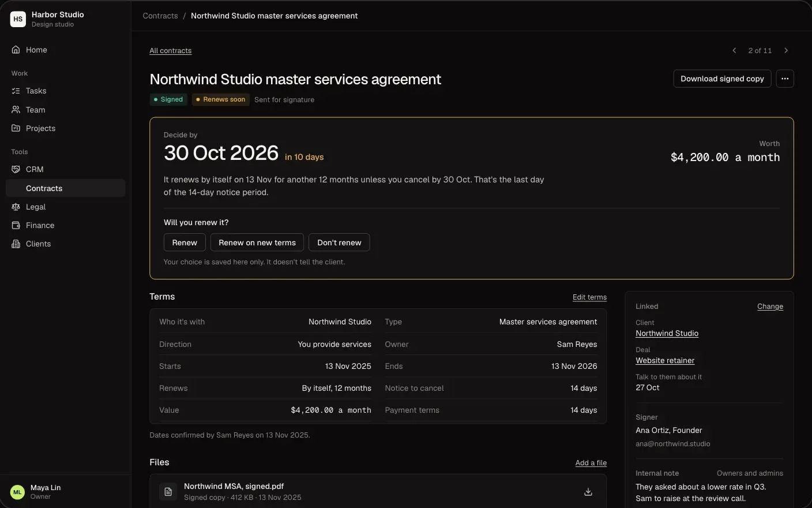Screen dimensions: 812x508
Task: Open the more options ellipsis button
Action: (785, 79)
